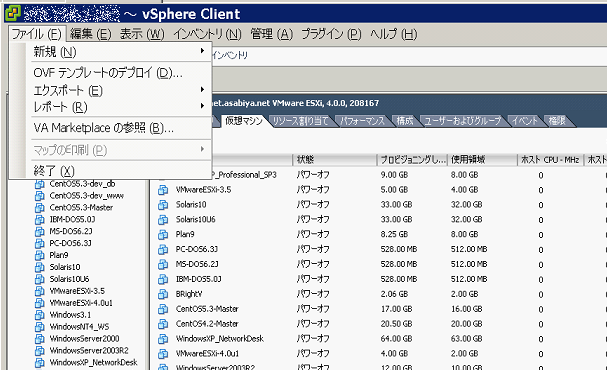Click VM icon of Solaris10 list row

(163, 205)
